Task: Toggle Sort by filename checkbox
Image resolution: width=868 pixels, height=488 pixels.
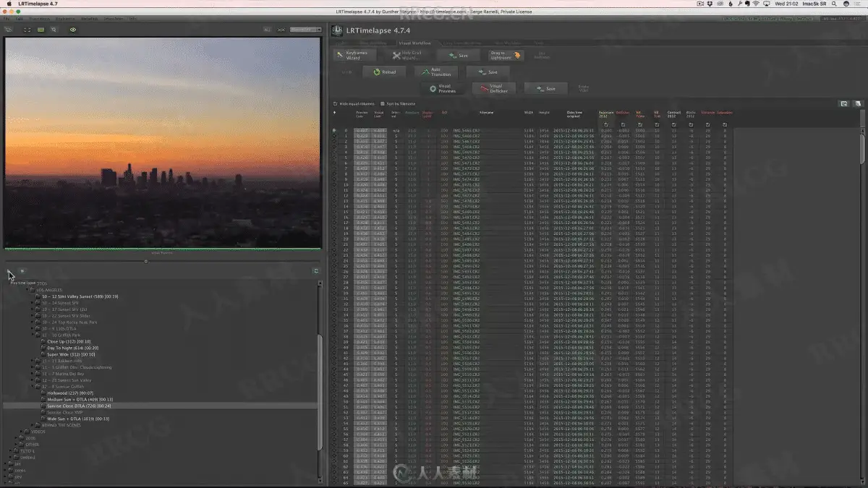Action: 383,104
